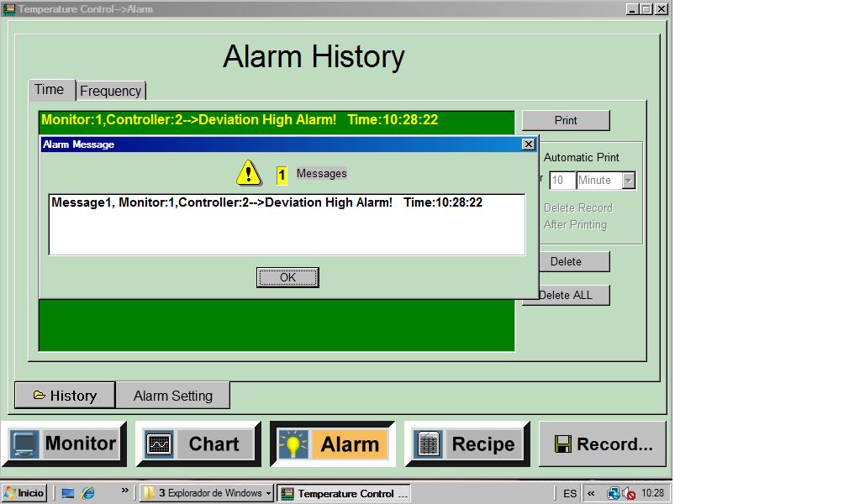Expand hidden quick launch items chevron
The height and width of the screenshot is (504, 854).
tap(125, 491)
